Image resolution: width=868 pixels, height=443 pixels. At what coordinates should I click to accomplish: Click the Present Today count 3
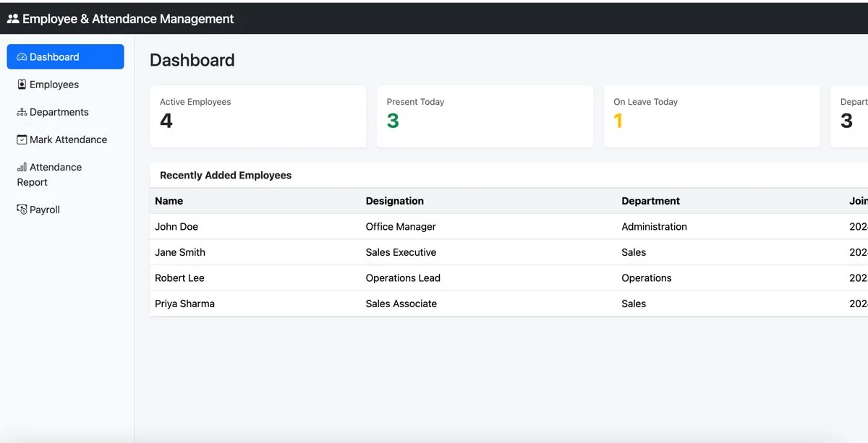coord(393,121)
